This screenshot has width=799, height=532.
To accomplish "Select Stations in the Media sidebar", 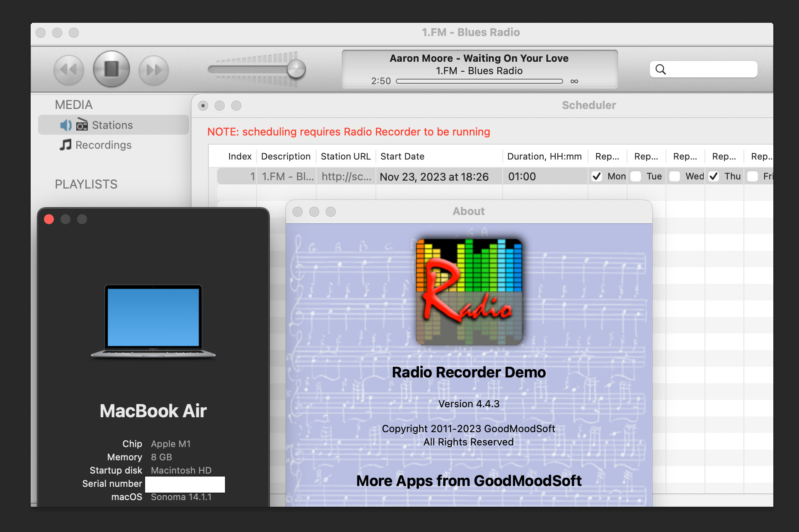I will pos(112,125).
